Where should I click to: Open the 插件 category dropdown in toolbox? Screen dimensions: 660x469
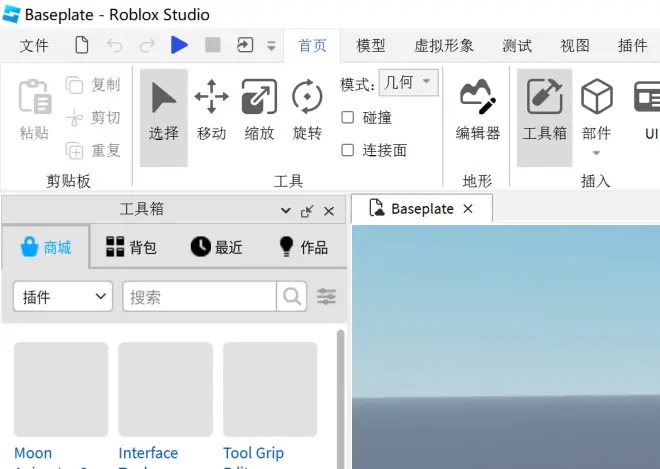(63, 296)
